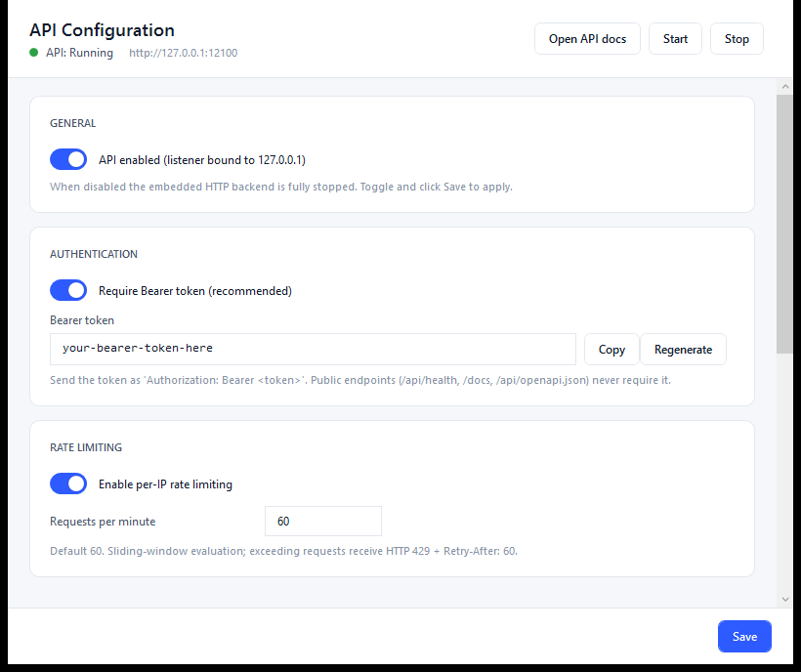Image resolution: width=801 pixels, height=672 pixels.
Task: Click the 'Bearer token' field label
Action: (82, 320)
